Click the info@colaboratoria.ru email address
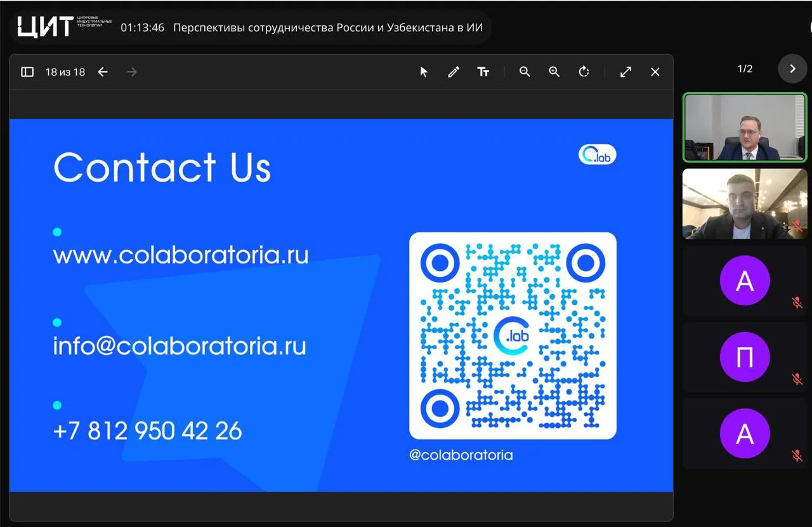 pos(180,346)
